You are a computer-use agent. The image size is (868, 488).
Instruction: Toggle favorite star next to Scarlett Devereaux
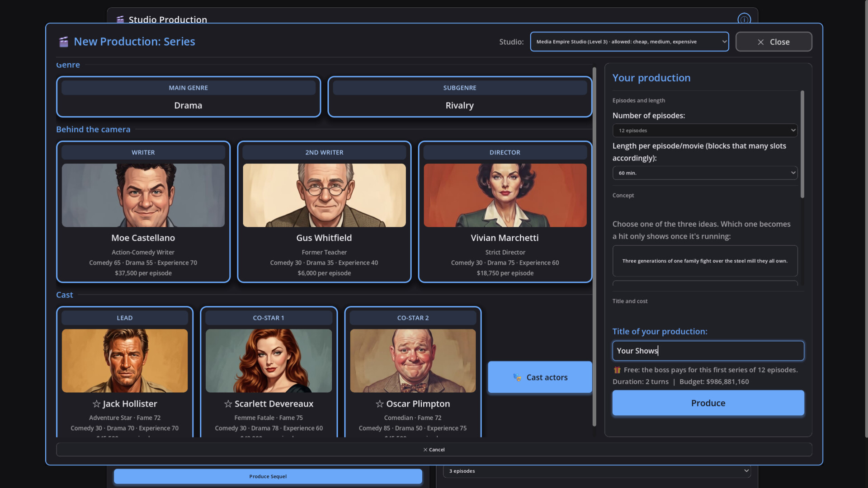[228, 404]
